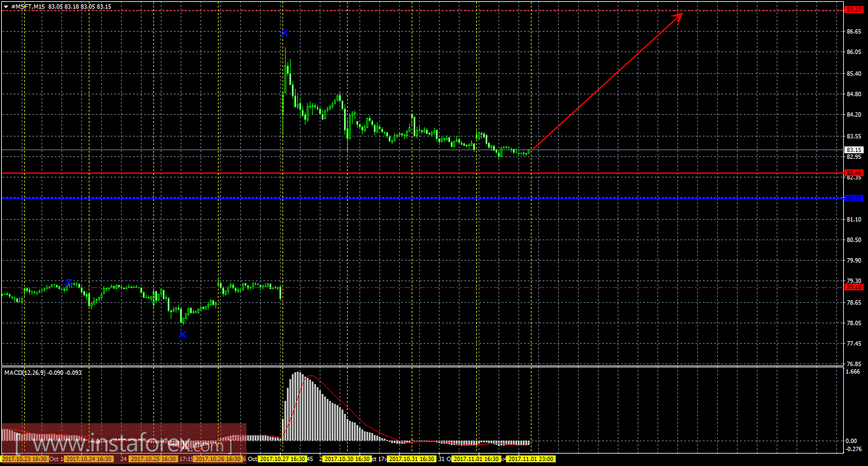Click the 78.65 price axis value
868x466 pixels.
point(854,303)
